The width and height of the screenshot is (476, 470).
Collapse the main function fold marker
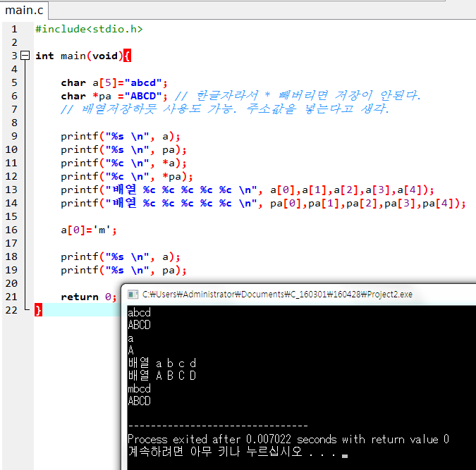(x=25, y=56)
